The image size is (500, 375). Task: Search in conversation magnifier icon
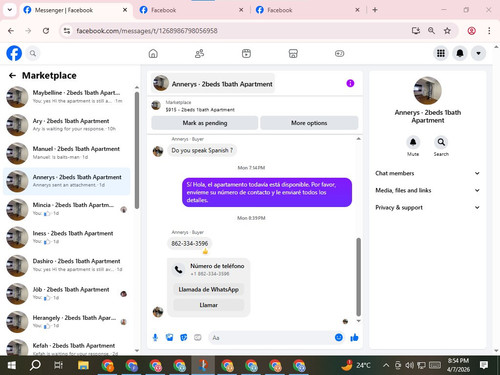click(441, 142)
